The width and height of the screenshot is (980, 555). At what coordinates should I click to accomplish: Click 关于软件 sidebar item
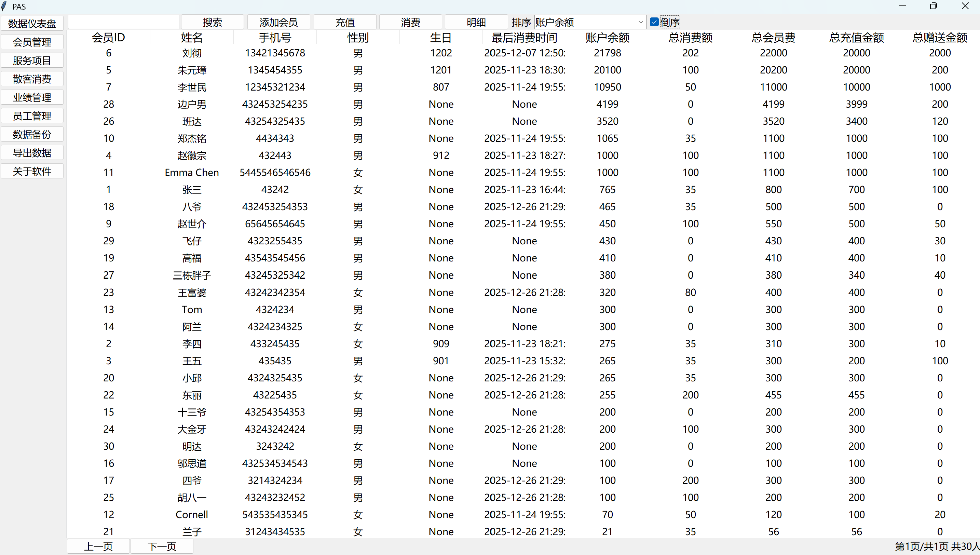pyautogui.click(x=32, y=172)
